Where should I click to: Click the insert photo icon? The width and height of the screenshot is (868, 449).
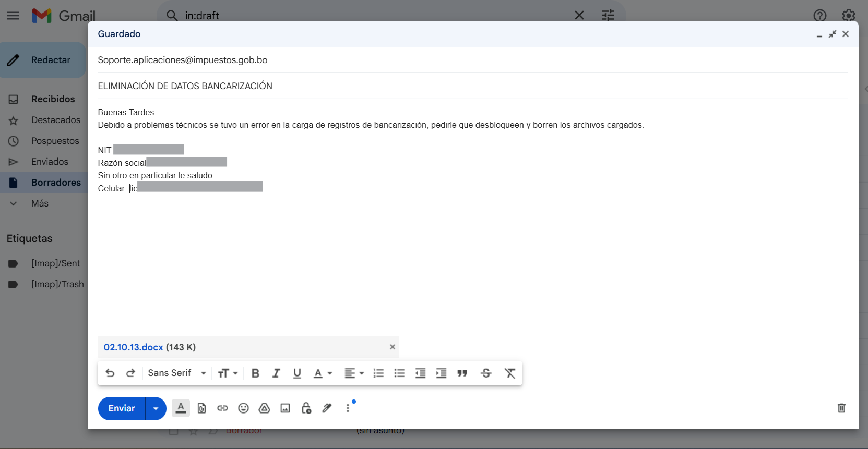pyautogui.click(x=285, y=408)
